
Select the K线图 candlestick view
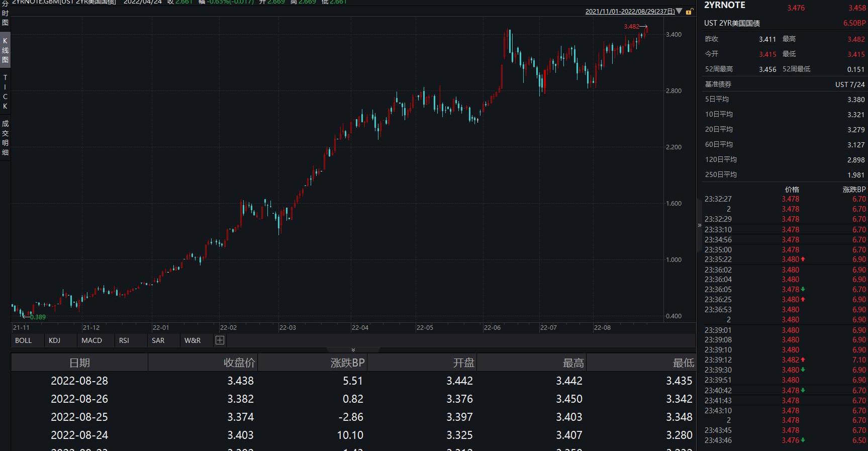(x=5, y=50)
